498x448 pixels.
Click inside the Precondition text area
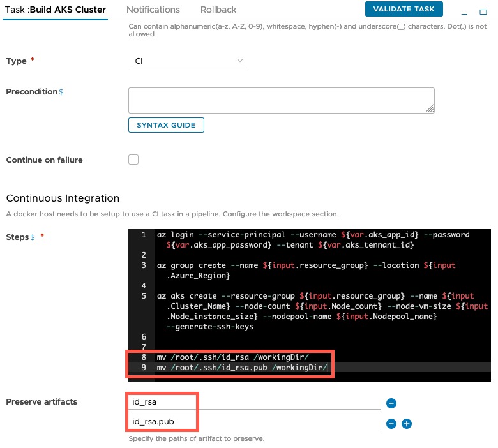pyautogui.click(x=282, y=100)
